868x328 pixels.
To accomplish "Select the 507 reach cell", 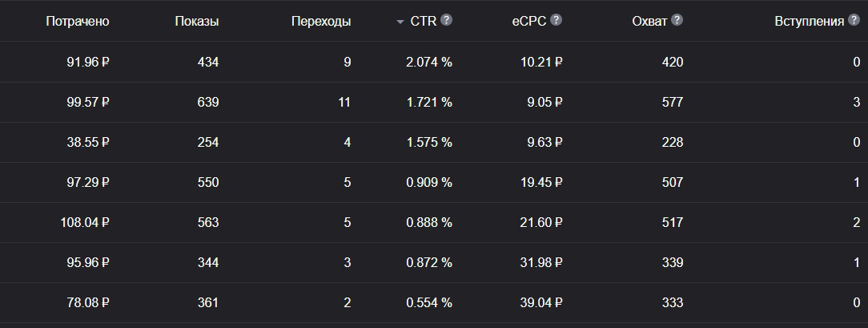I will [673, 182].
